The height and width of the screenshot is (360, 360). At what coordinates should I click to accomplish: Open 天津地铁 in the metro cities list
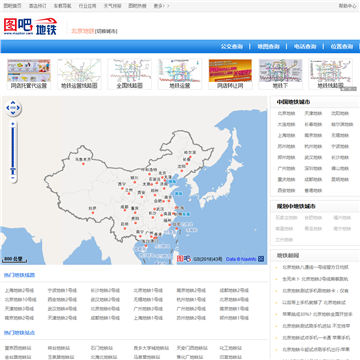click(313, 113)
